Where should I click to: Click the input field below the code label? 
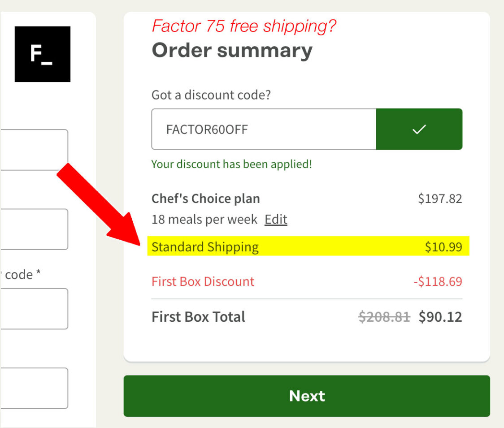pos(34,309)
